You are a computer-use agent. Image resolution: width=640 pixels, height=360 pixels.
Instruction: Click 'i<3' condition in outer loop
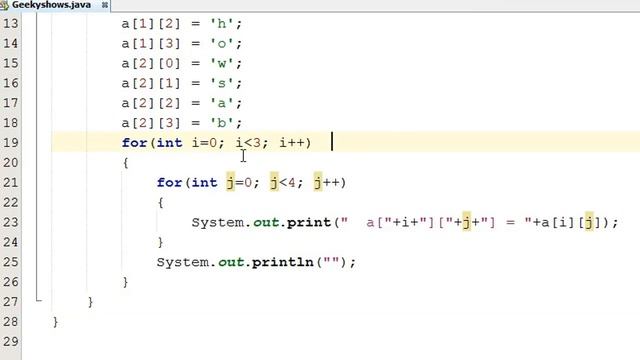click(248, 143)
